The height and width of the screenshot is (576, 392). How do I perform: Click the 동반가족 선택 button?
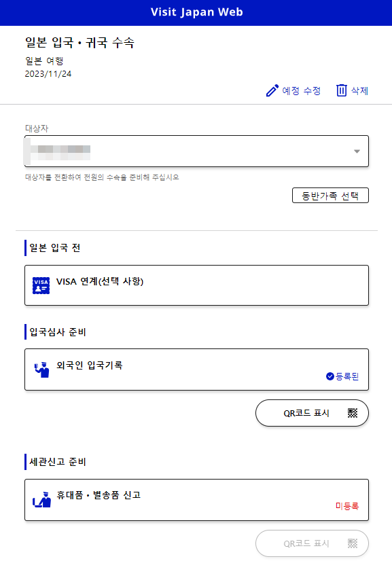click(330, 195)
